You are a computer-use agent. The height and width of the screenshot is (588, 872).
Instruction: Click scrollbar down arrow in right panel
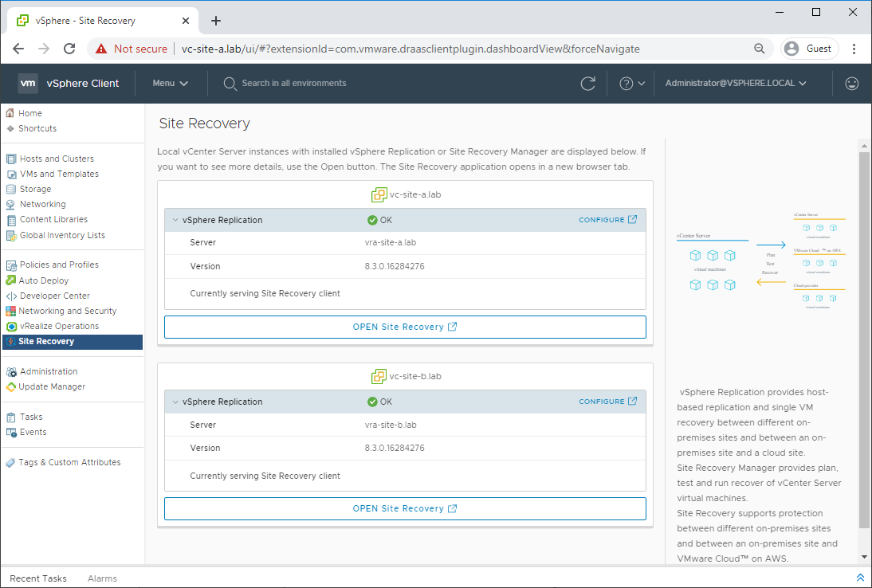pos(864,557)
